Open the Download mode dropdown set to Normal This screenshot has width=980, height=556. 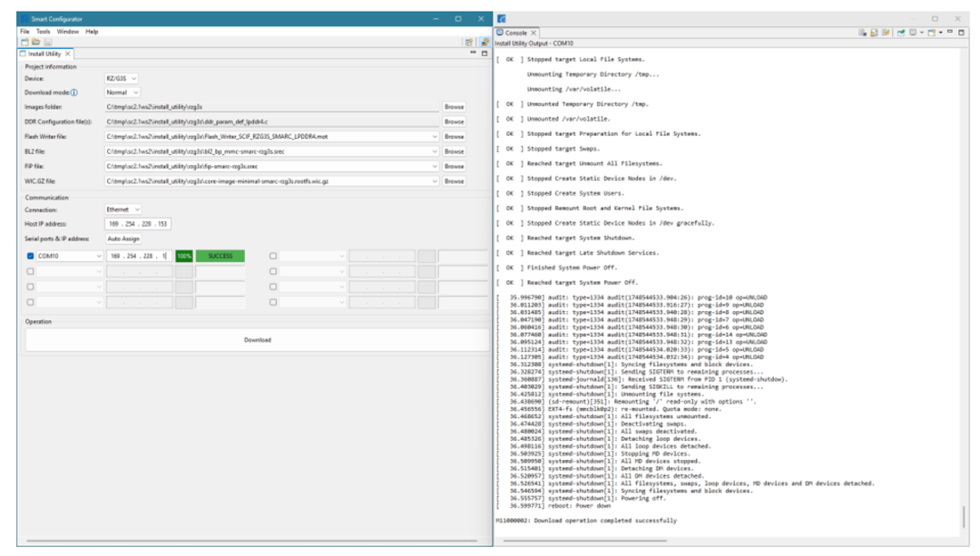pyautogui.click(x=122, y=93)
